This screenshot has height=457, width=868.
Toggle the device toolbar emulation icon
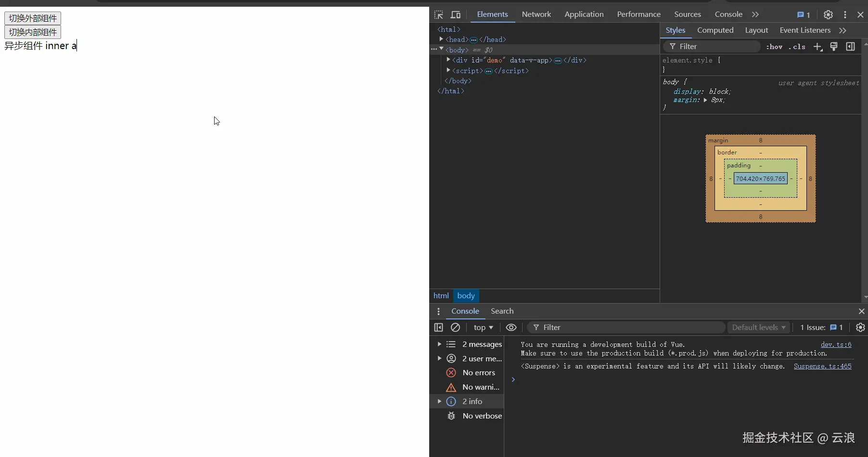[x=455, y=14]
